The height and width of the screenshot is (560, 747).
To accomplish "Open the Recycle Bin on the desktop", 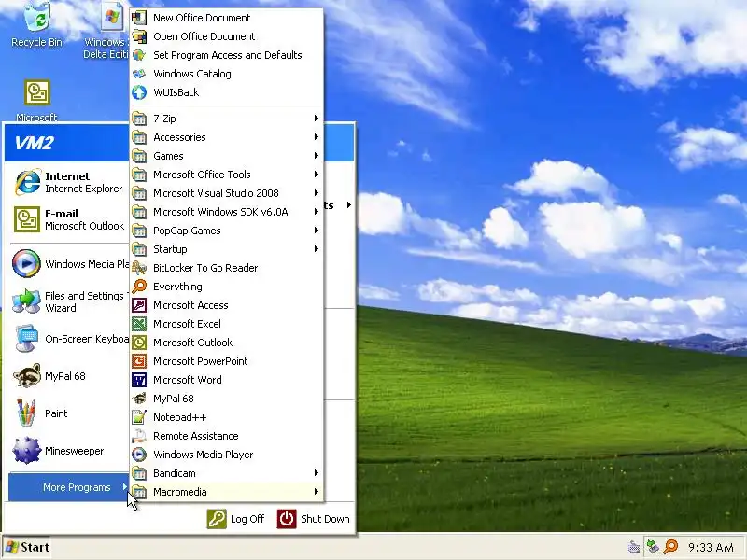I will pyautogui.click(x=36, y=25).
